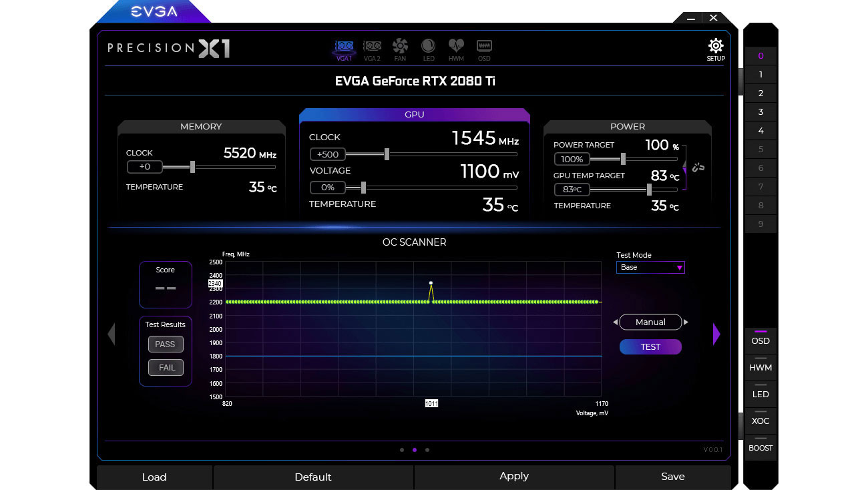Screen dimensions: 868x490
Task: Toggle OSD in right sidebar
Action: 761,340
